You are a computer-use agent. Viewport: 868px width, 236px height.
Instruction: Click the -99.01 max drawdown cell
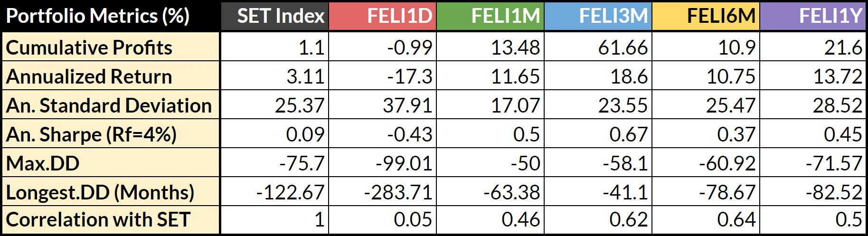(x=383, y=163)
